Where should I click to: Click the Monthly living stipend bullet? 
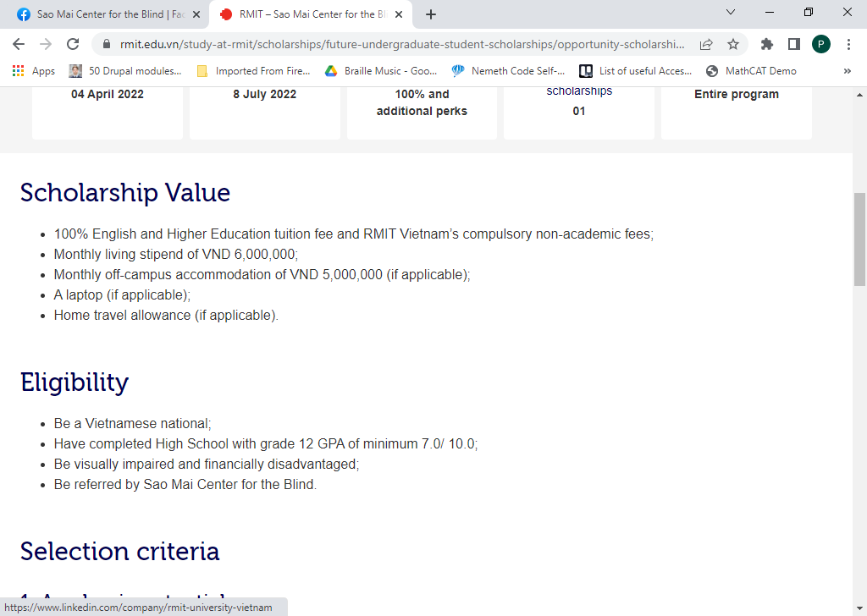[176, 255]
